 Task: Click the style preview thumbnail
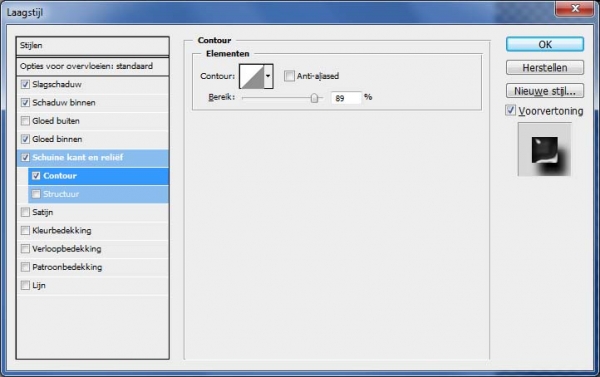(x=545, y=150)
